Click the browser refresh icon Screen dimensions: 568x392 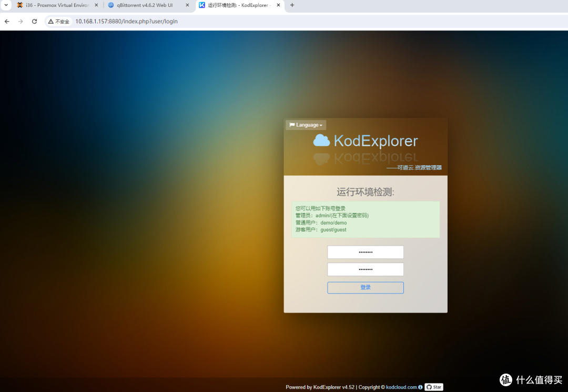[x=34, y=22]
